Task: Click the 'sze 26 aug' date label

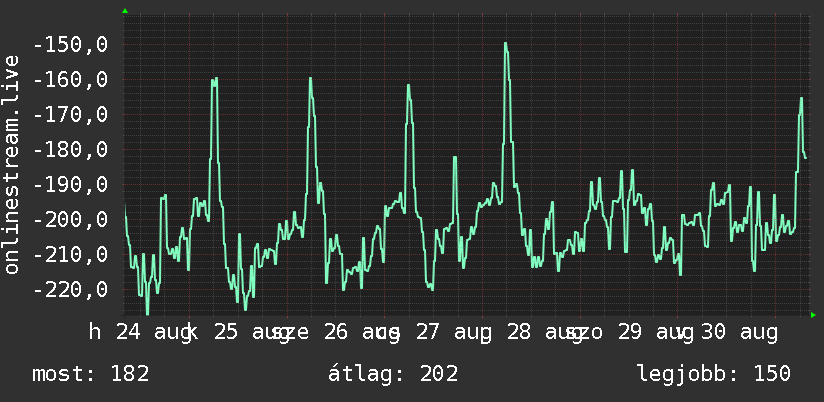Action: click(x=336, y=333)
